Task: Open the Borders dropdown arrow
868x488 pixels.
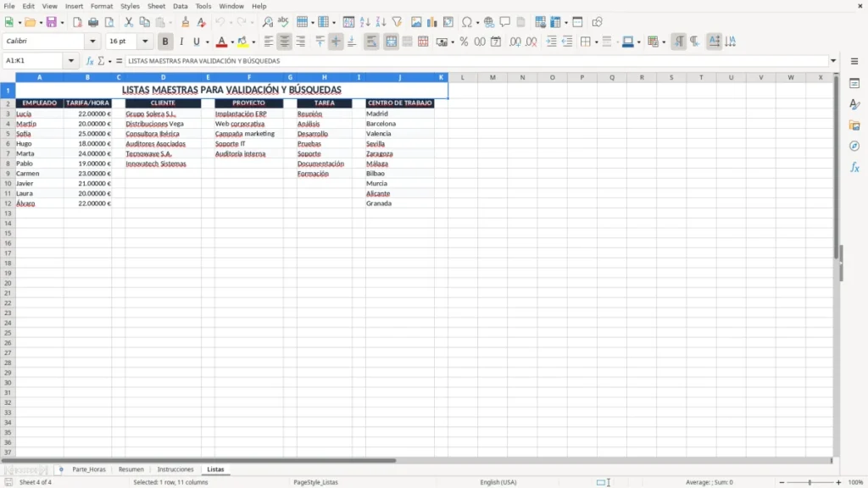Action: (596, 42)
